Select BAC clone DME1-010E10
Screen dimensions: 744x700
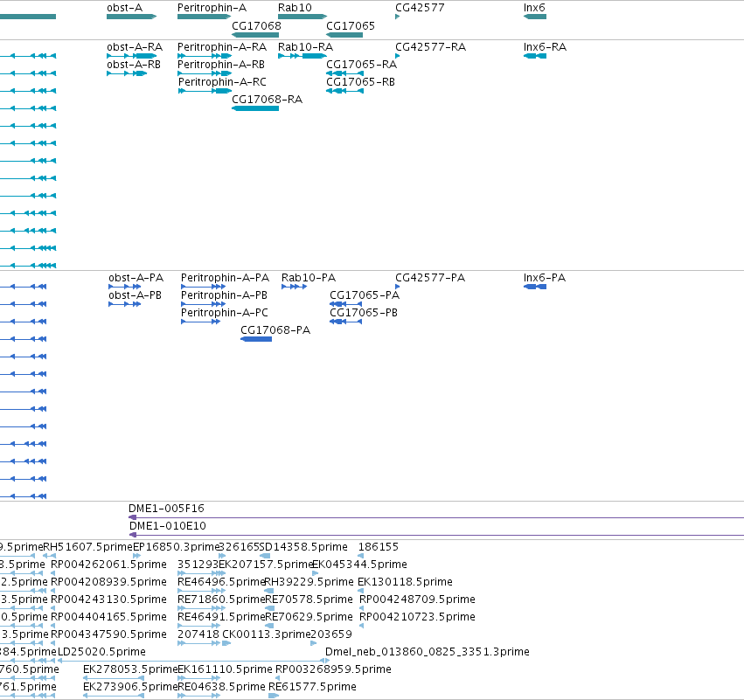point(168,526)
